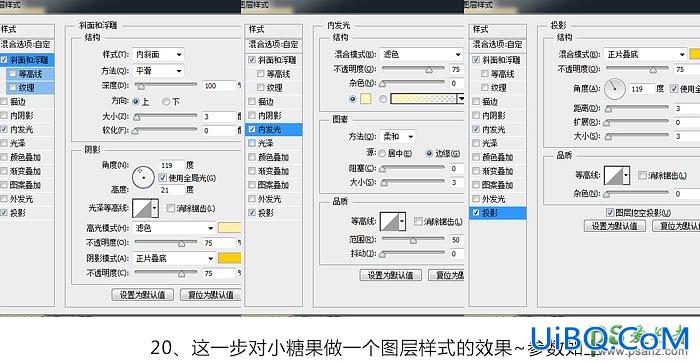Enable 纹理 checkbox in middle dialog list
The height and width of the screenshot is (363, 700).
(261, 88)
